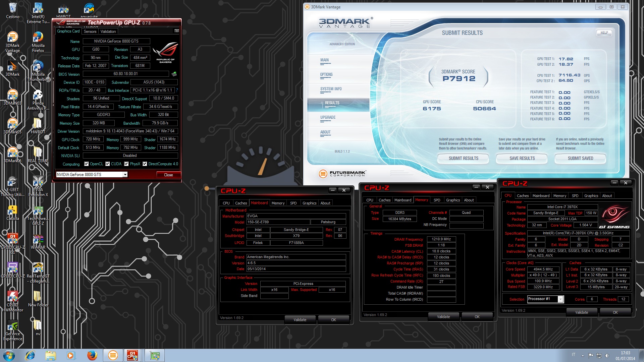Screen dimensions: 644x362
Task: Click SUBMIT SAVED button in 3DMark Vantage
Action: [580, 158]
